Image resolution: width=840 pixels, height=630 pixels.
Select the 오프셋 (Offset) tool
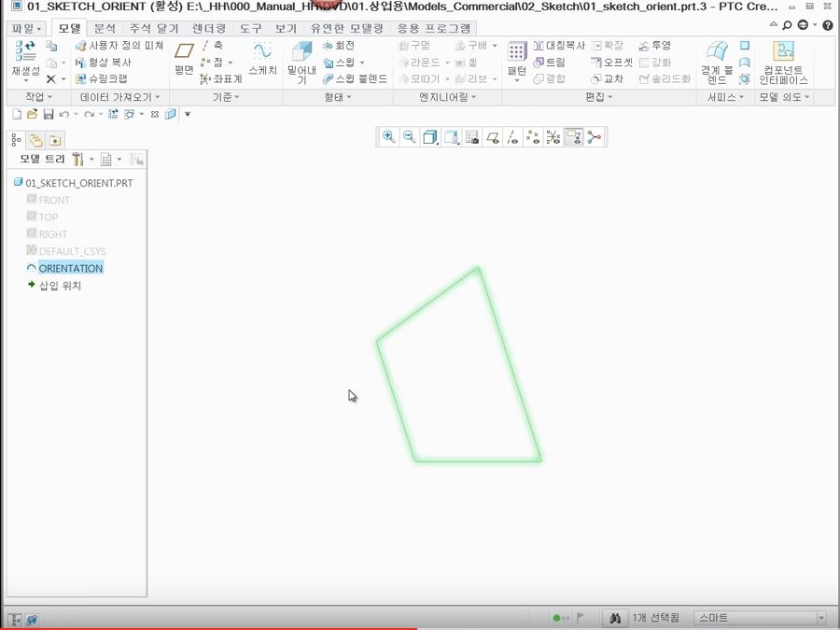click(611, 63)
